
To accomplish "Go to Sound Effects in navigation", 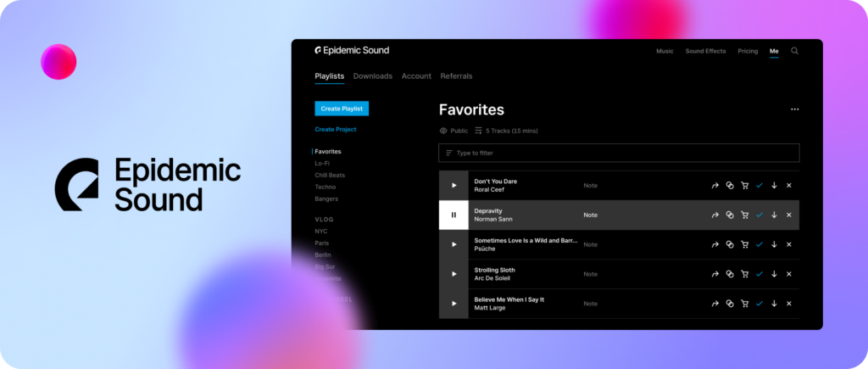I will tap(705, 51).
